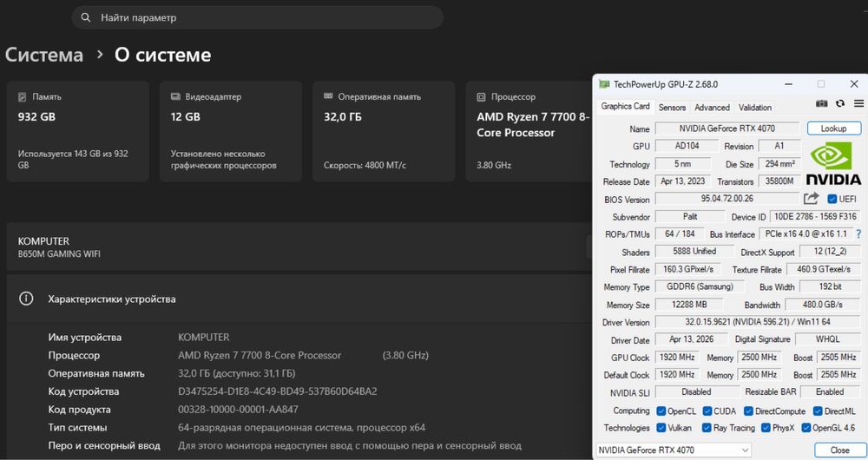The height and width of the screenshot is (460, 868).
Task: Toggle the UEFI checkbox
Action: [832, 199]
